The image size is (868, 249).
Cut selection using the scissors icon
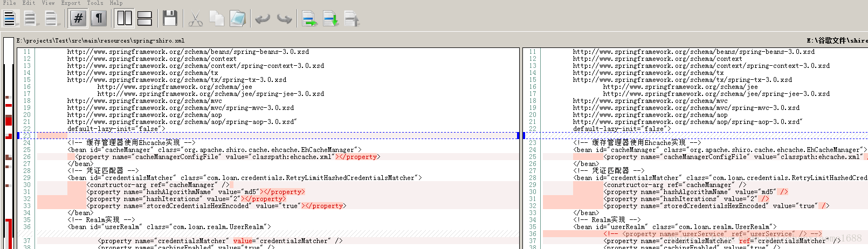pyautogui.click(x=196, y=19)
